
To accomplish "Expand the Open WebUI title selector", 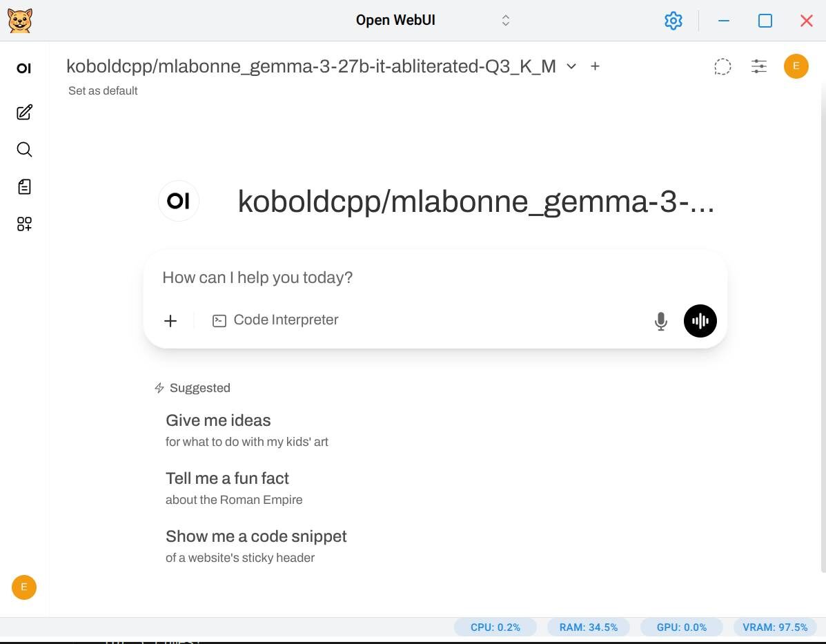I will click(505, 20).
